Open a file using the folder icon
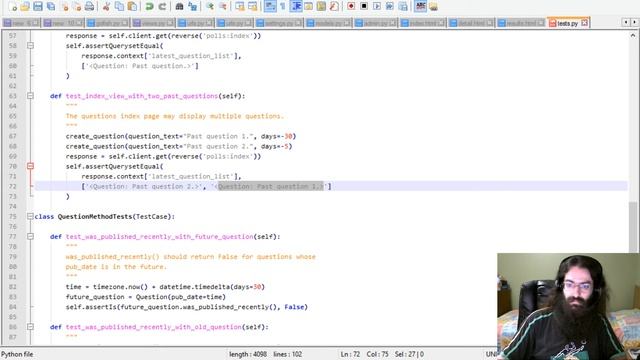640x360 pixels. (25, 6)
